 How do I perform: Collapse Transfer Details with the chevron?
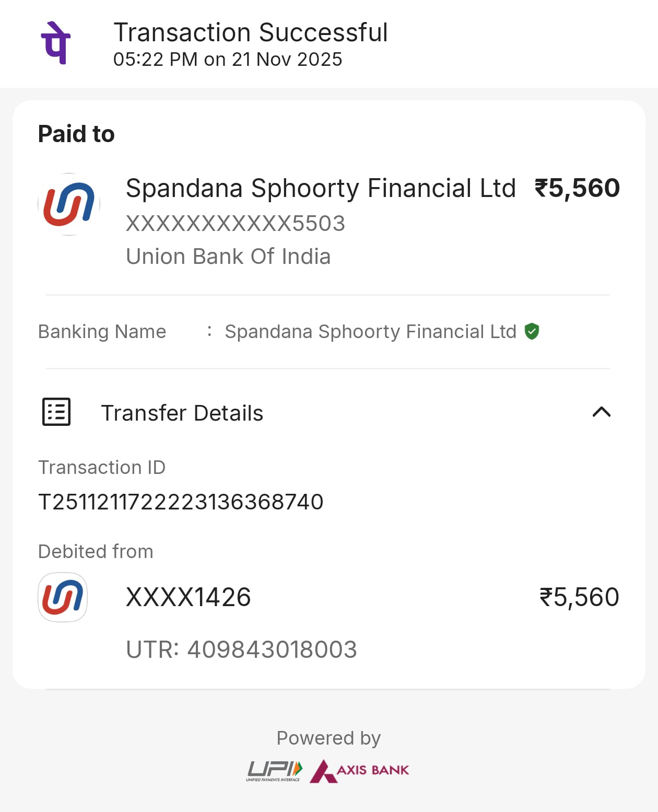tap(602, 412)
